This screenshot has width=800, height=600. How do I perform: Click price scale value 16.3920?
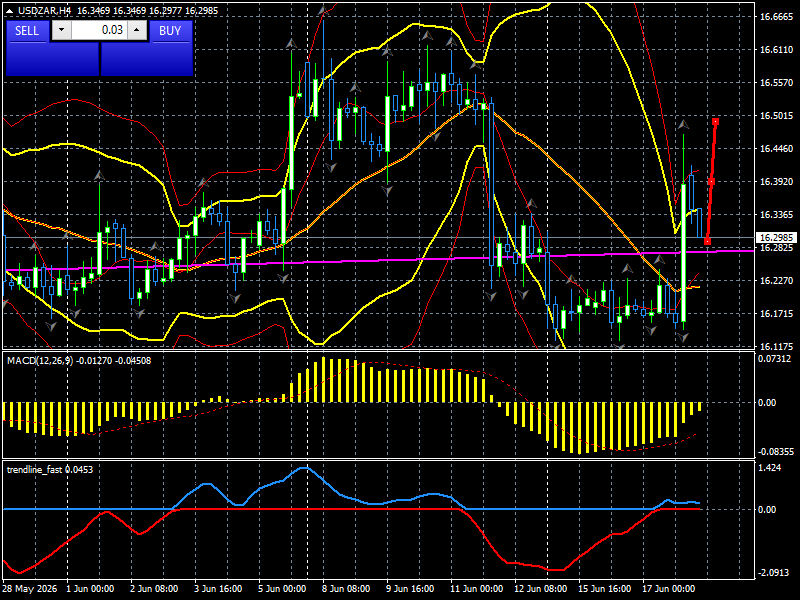777,182
